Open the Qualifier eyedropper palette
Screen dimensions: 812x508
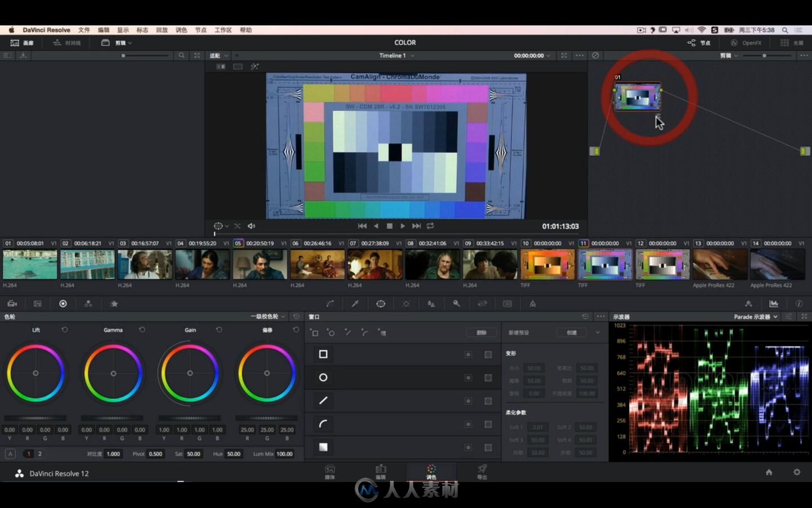[355, 304]
